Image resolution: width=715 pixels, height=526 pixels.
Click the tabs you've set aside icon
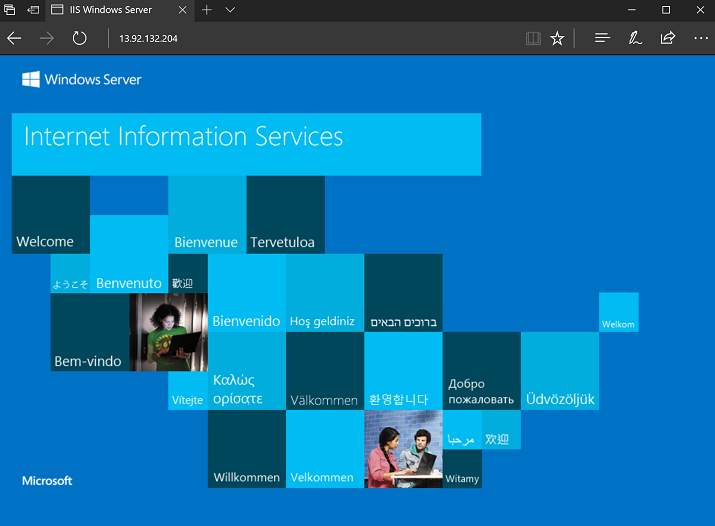click(x=11, y=10)
